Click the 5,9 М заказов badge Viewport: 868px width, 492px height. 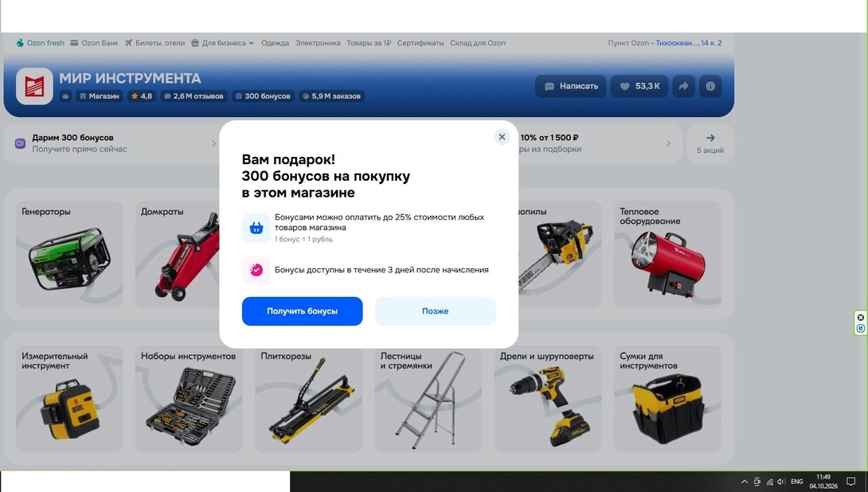tap(332, 96)
